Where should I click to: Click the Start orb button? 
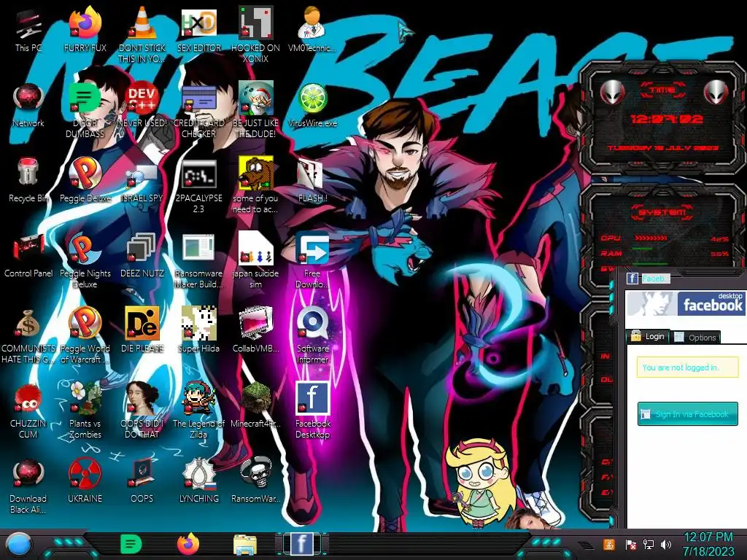[18, 545]
